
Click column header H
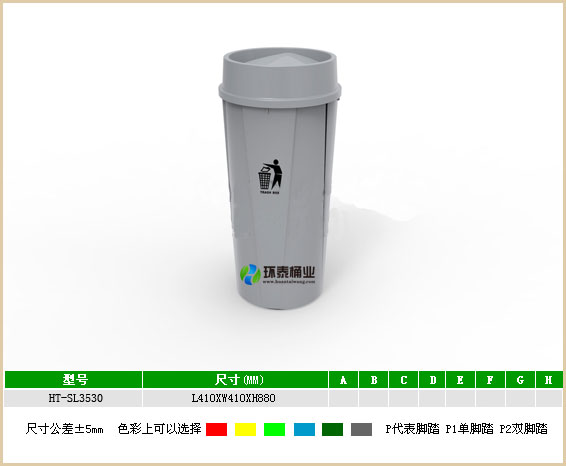[x=549, y=380]
